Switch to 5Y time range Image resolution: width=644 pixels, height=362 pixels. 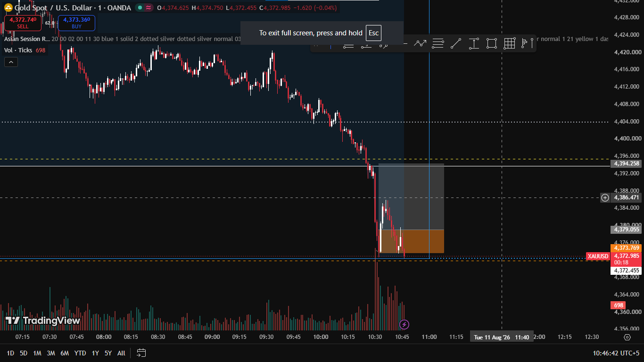click(x=108, y=353)
